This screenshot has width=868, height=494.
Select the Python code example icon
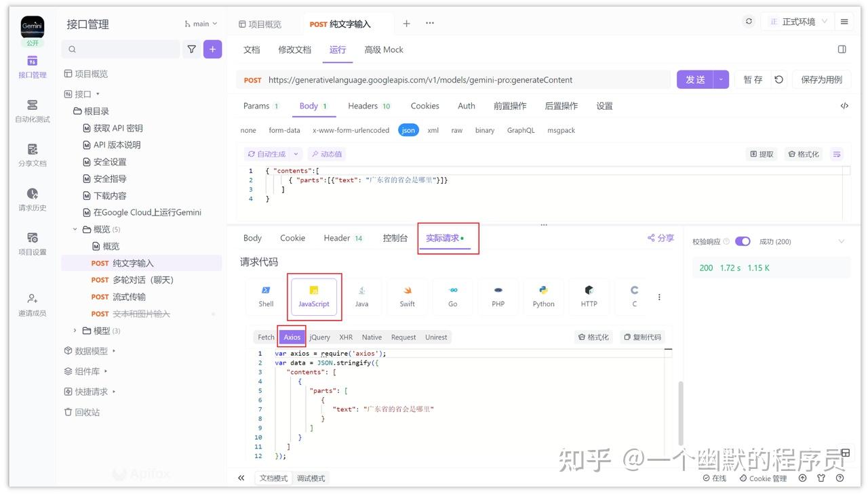point(543,296)
